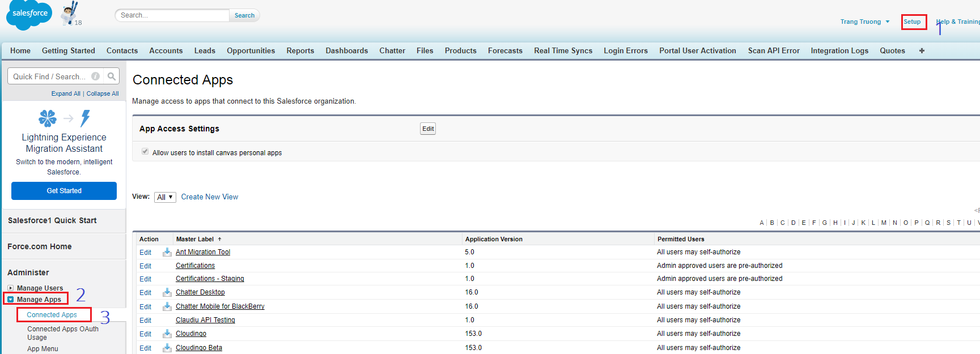Open the Dashboards tab

tap(347, 50)
